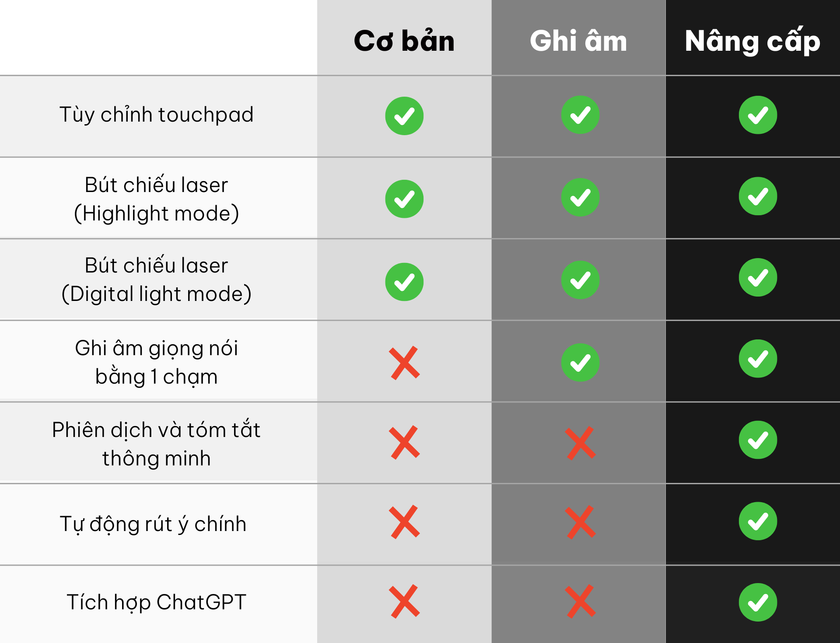
Task: Click the Tùy chỉnh touchpad feature label
Action: click(x=157, y=115)
